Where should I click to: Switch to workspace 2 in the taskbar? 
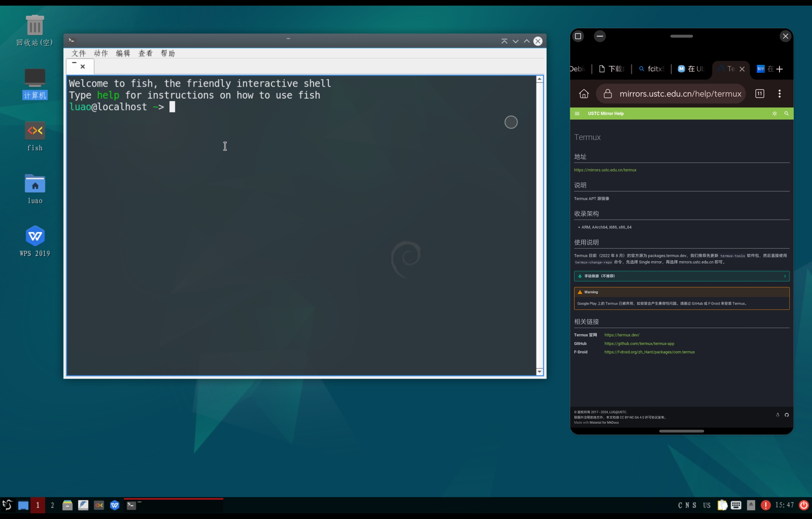pyautogui.click(x=52, y=505)
